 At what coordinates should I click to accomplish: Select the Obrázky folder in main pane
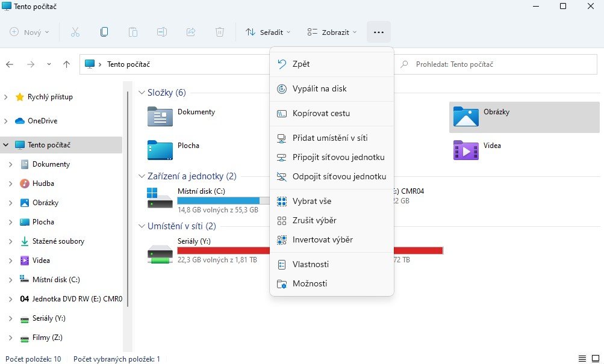point(525,117)
